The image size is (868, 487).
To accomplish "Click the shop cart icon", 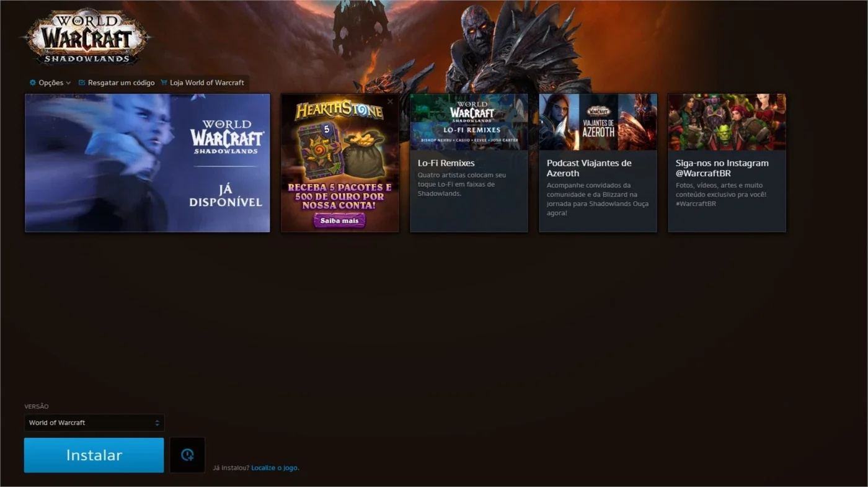I will 164,83.
